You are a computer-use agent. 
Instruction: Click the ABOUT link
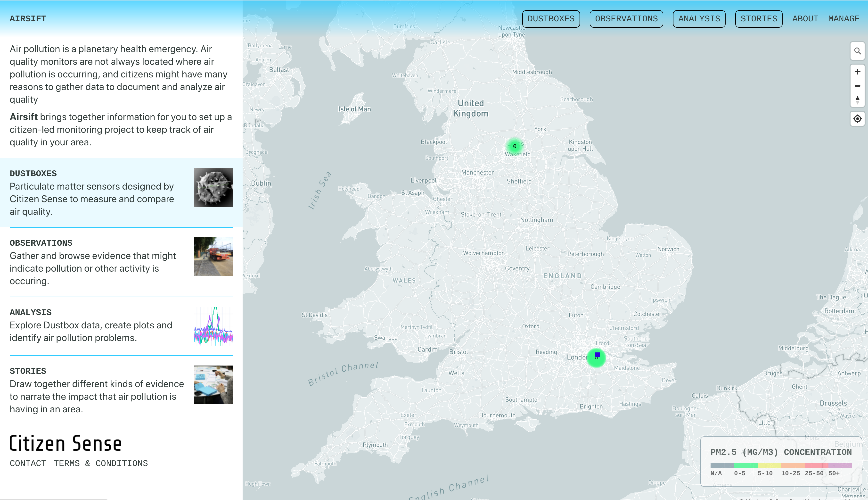[805, 18]
